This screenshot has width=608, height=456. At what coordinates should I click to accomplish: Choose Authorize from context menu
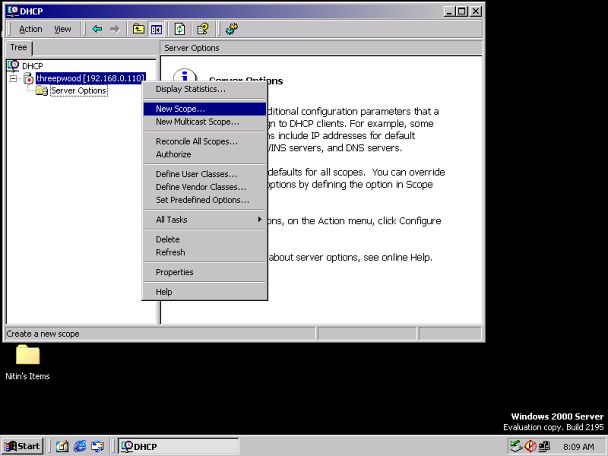(x=205, y=154)
